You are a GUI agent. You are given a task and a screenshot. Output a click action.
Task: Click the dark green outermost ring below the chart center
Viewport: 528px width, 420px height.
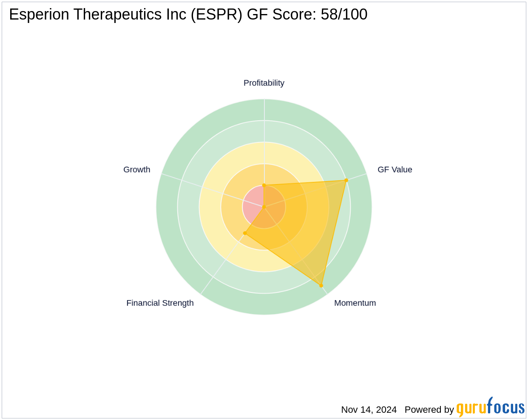264,304
